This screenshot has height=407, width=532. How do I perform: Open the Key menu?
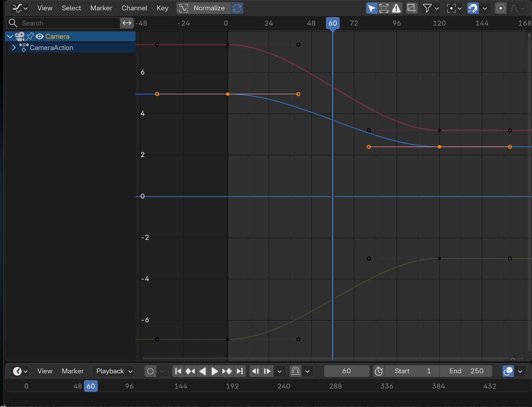coord(162,8)
